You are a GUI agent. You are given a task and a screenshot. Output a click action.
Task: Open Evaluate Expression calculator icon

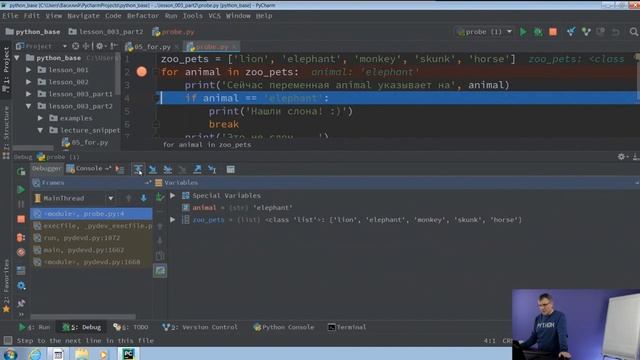(x=231, y=169)
